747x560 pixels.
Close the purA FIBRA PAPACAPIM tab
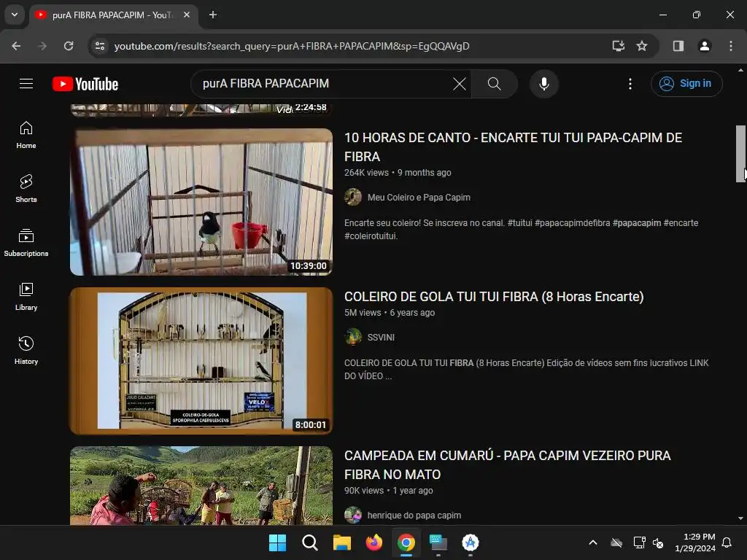click(x=187, y=15)
